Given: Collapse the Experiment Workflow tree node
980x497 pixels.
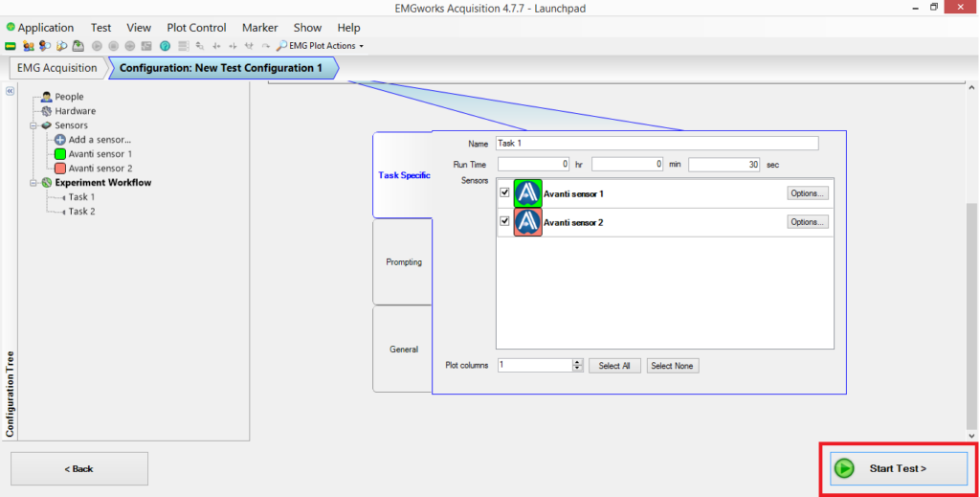Looking at the screenshot, I should point(33,183).
